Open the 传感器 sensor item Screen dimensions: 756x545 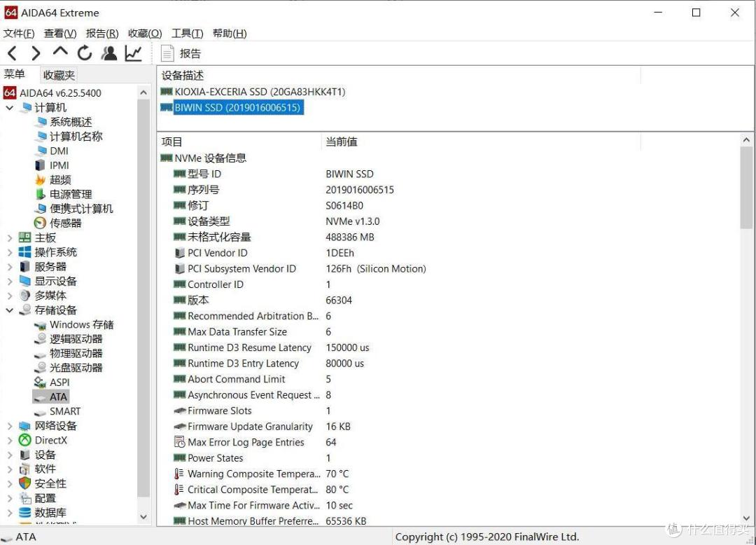[x=59, y=223]
